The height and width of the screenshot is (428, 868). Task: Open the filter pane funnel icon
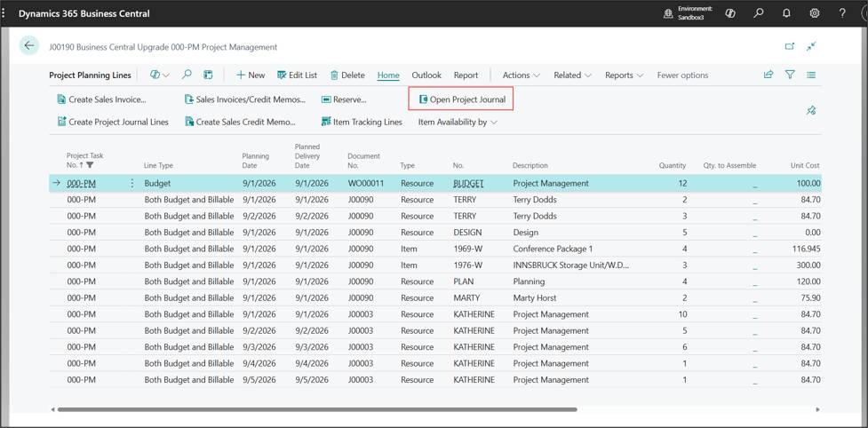(x=790, y=75)
